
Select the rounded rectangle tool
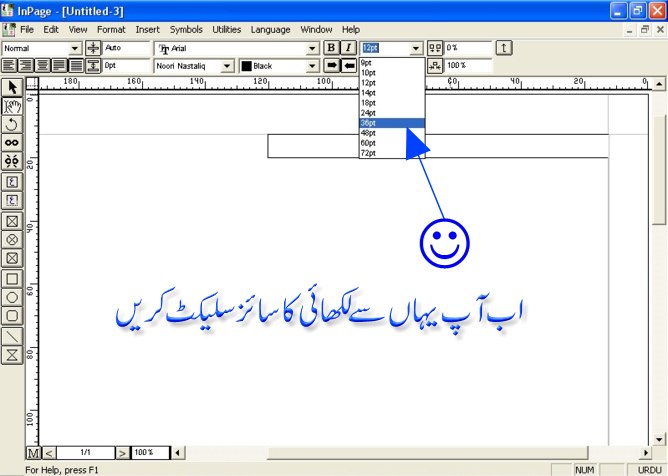(12, 315)
